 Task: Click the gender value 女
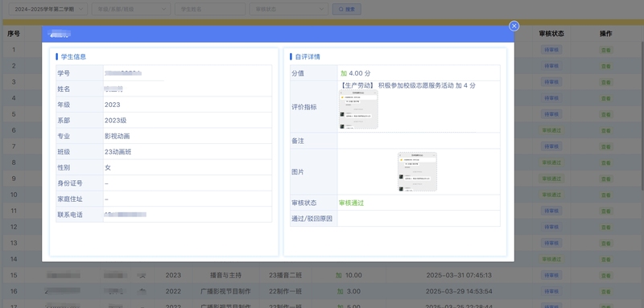click(108, 167)
